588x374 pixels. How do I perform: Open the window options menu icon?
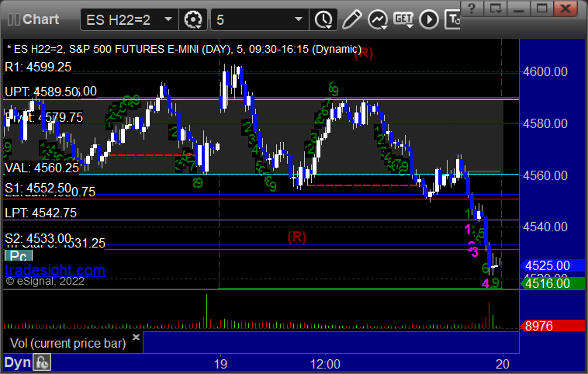point(495,9)
